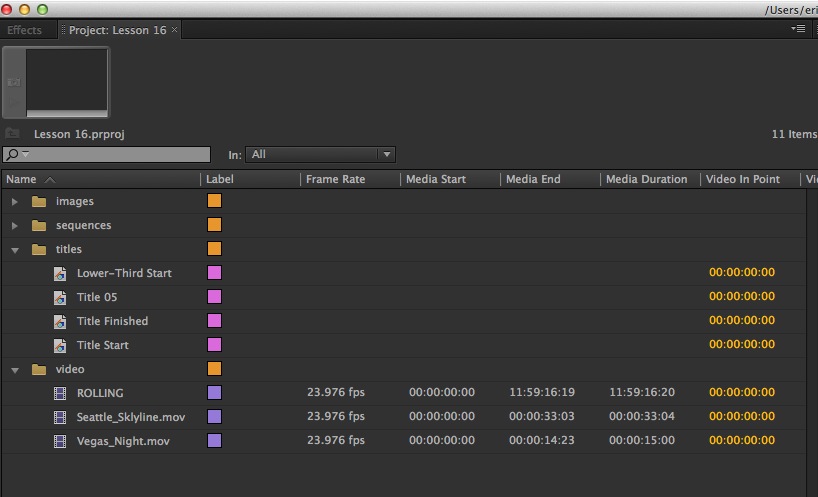Click the Seattle_Sklyline.mov film clip icon
Screen dimensions: 818x497
click(60, 417)
